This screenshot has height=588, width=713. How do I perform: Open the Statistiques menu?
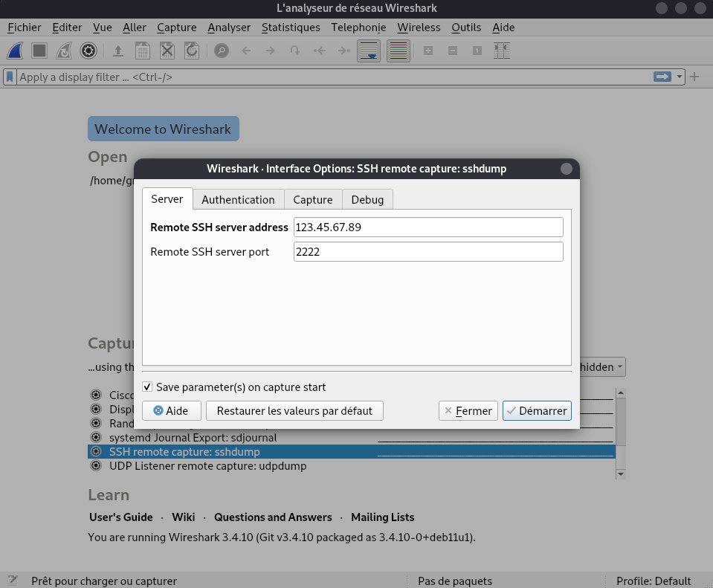(x=291, y=28)
